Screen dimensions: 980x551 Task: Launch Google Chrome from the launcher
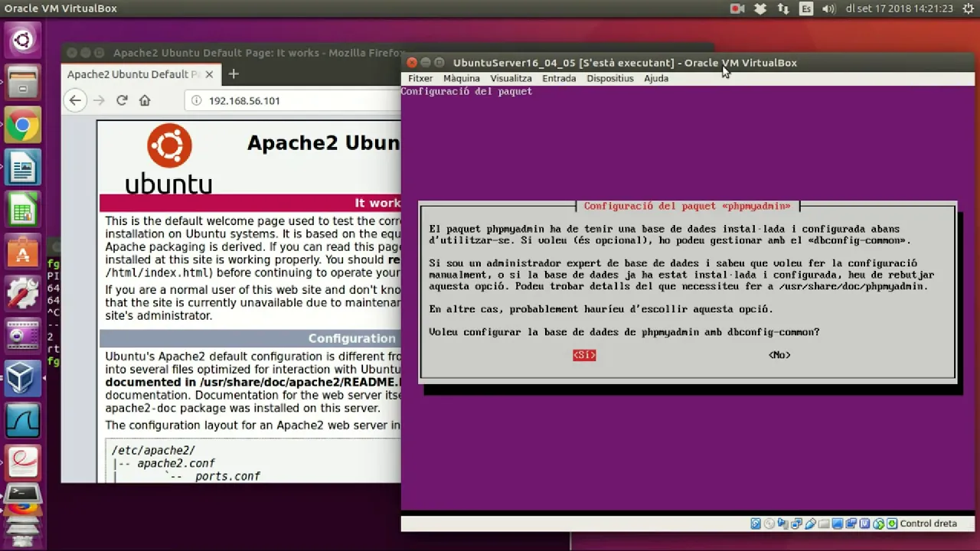coord(22,126)
